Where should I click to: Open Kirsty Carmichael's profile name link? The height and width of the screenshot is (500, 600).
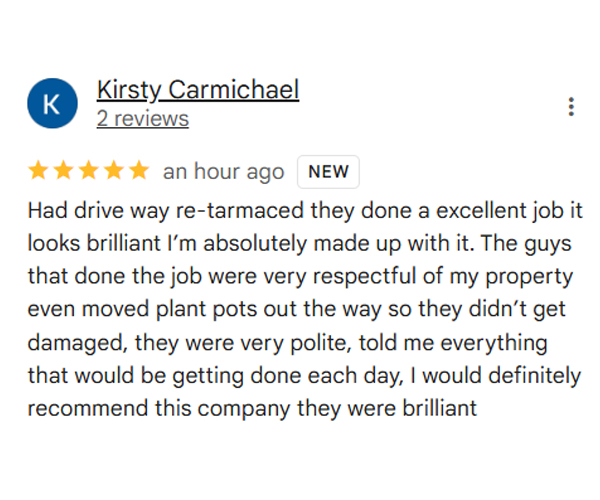(197, 90)
